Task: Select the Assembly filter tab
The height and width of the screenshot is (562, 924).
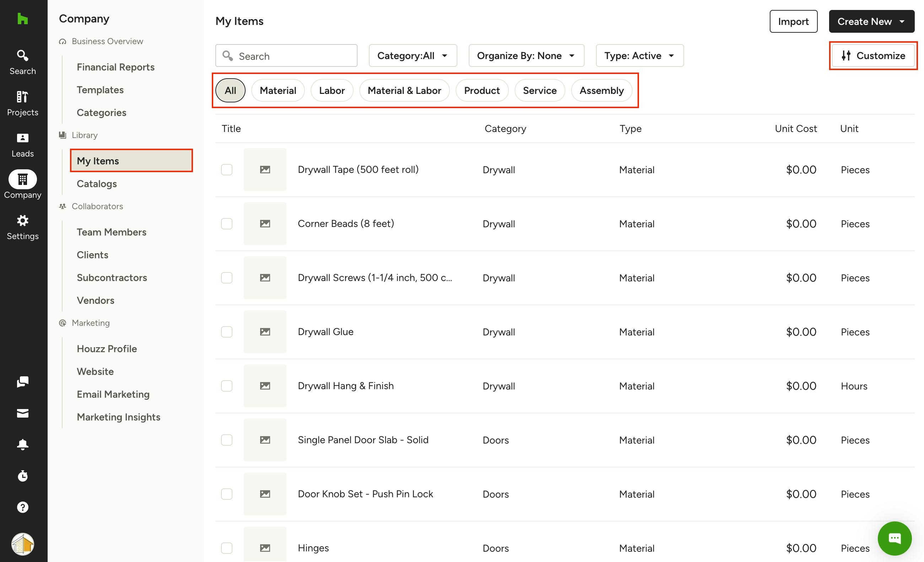Action: [x=602, y=90]
